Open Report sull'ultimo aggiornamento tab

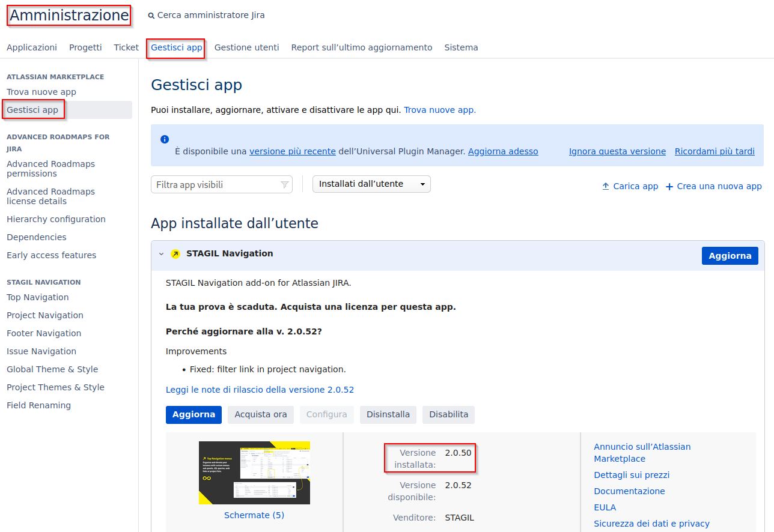362,47
